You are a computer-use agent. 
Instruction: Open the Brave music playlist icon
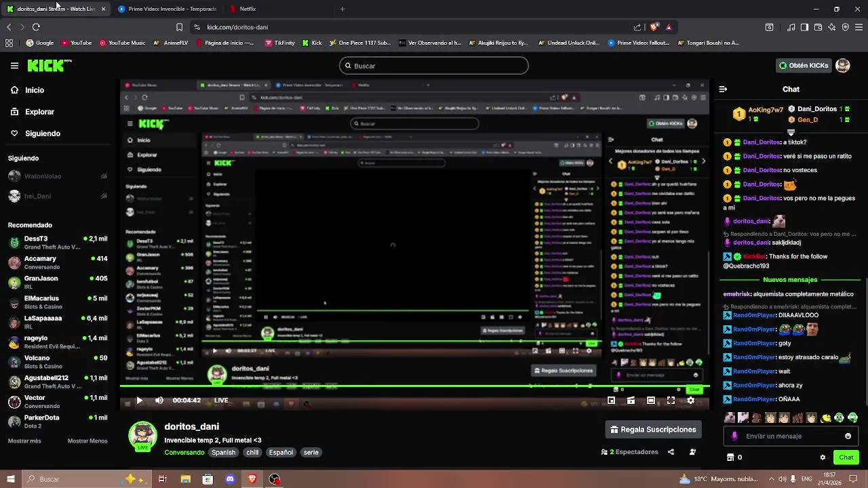(791, 27)
